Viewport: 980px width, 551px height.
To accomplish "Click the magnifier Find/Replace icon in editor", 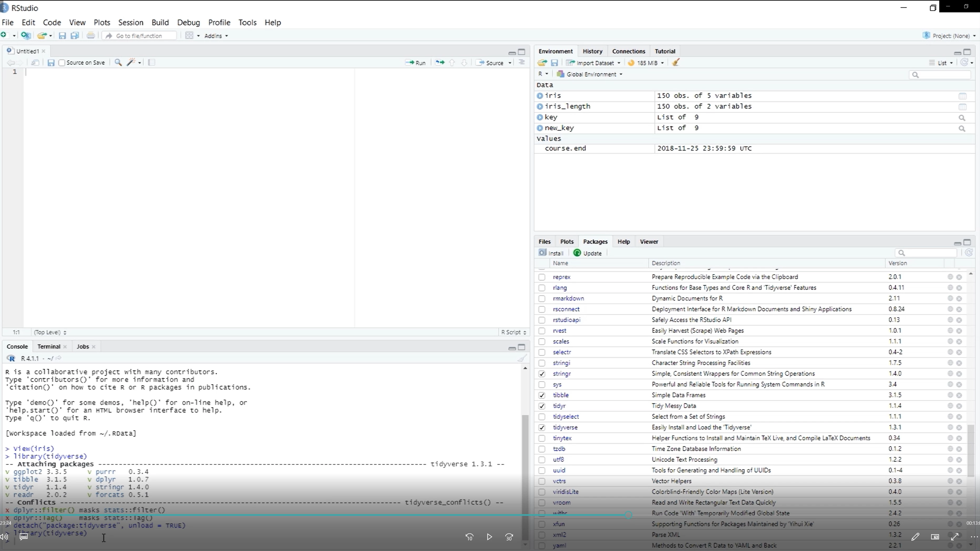I will pos(118,62).
